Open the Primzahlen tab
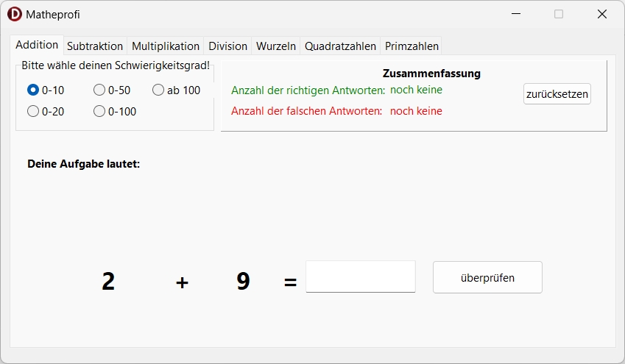The image size is (625, 364). 412,46
